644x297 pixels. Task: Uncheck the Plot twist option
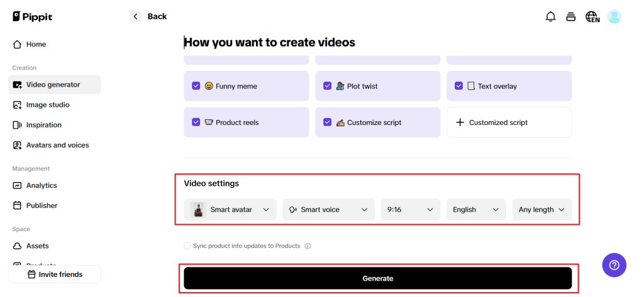pyautogui.click(x=327, y=86)
